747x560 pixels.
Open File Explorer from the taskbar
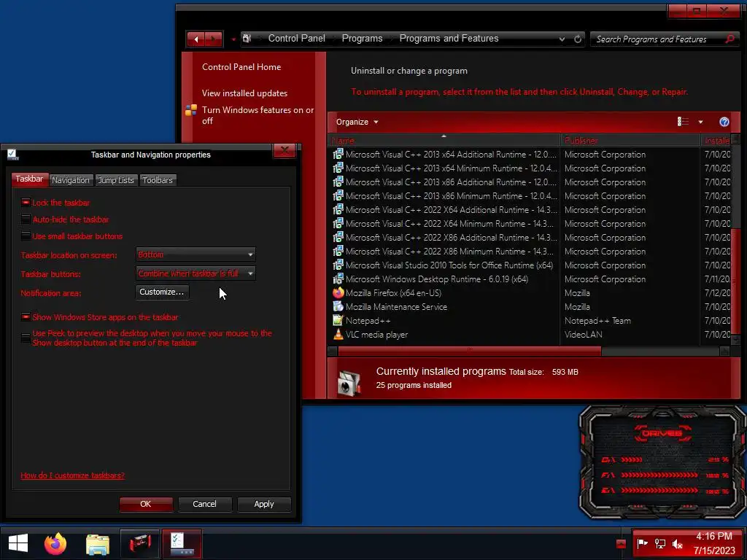tap(98, 544)
